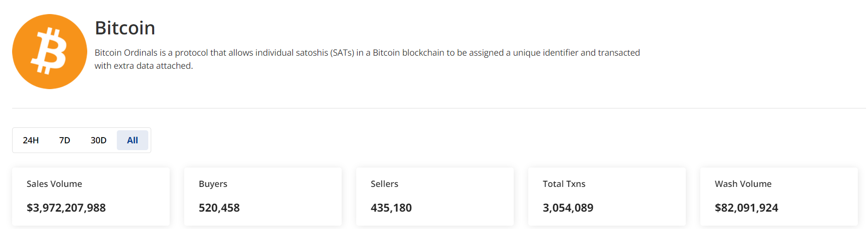Click the $82,091,924 wash volume value
This screenshot has height=231, width=868.
click(746, 208)
